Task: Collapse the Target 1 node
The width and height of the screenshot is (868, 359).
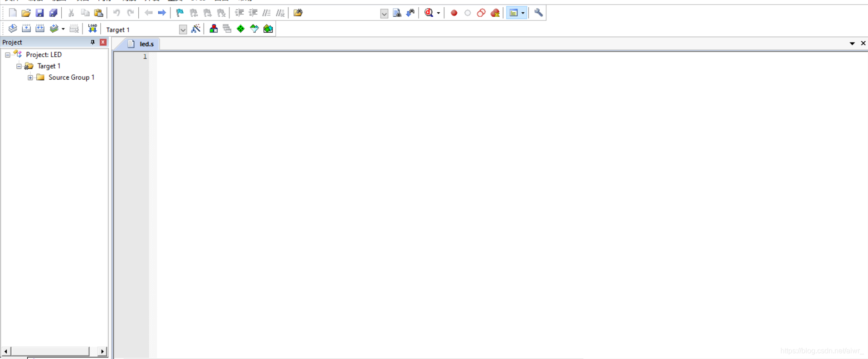Action: (x=19, y=66)
